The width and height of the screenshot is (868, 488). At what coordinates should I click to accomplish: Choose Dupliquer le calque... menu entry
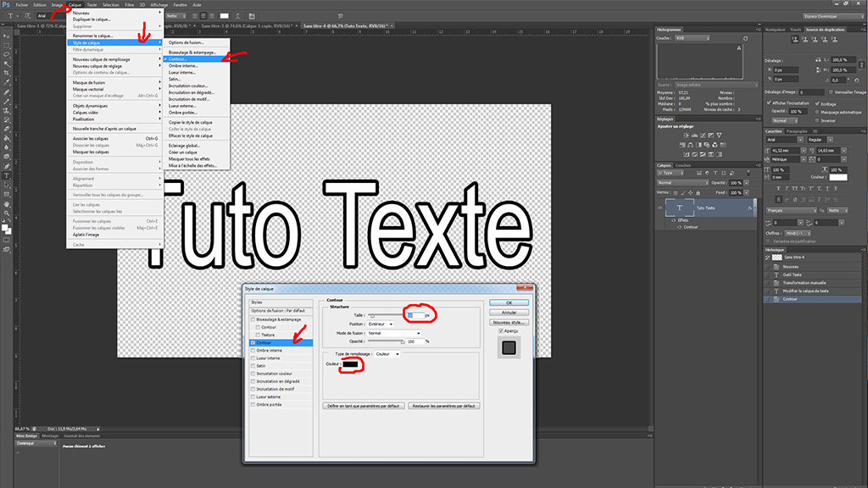coord(92,19)
